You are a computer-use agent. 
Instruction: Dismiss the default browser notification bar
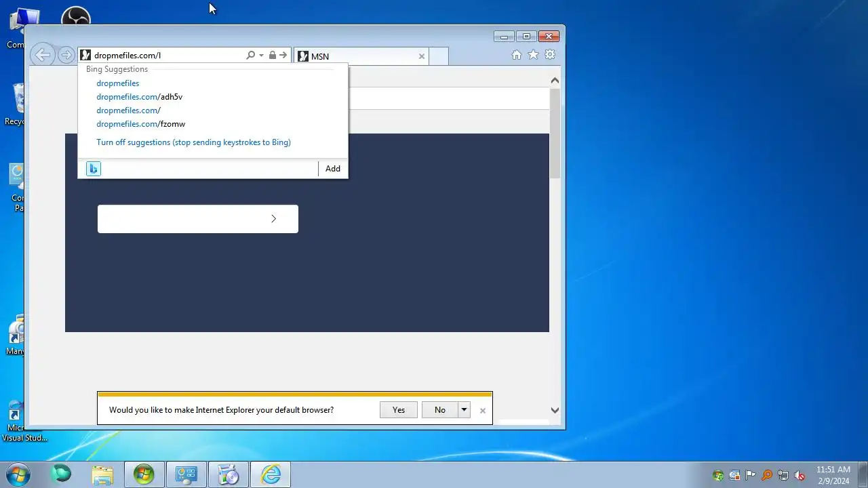[x=483, y=411]
